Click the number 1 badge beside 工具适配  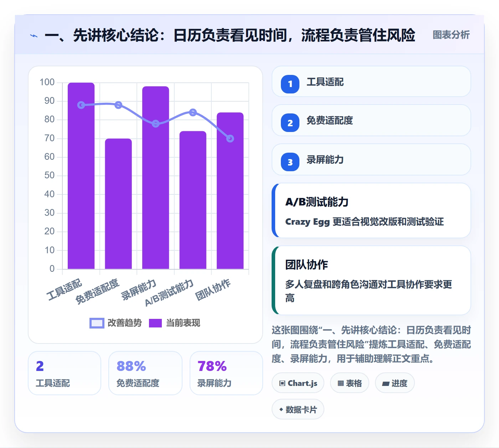pos(290,84)
